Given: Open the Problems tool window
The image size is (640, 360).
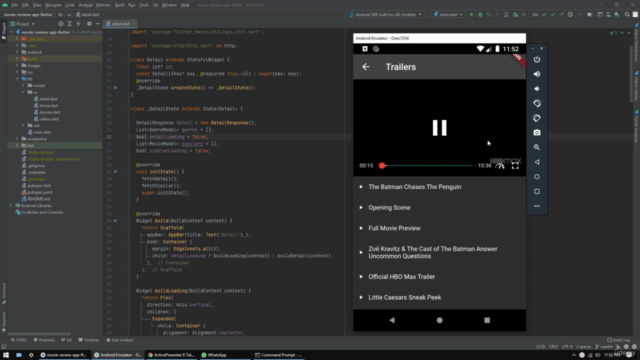Looking at the screenshot, I should 44,340.
